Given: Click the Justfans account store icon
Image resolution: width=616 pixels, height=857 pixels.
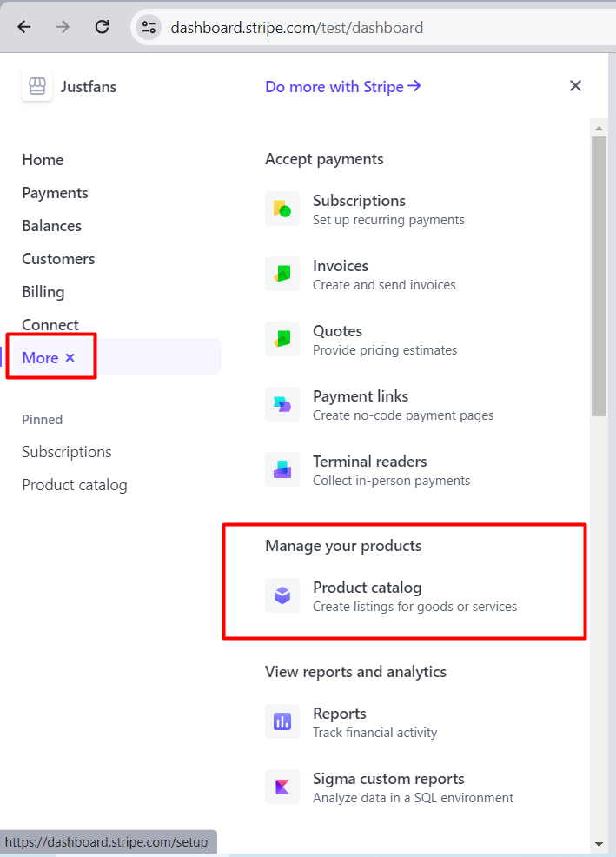Looking at the screenshot, I should 37,86.
